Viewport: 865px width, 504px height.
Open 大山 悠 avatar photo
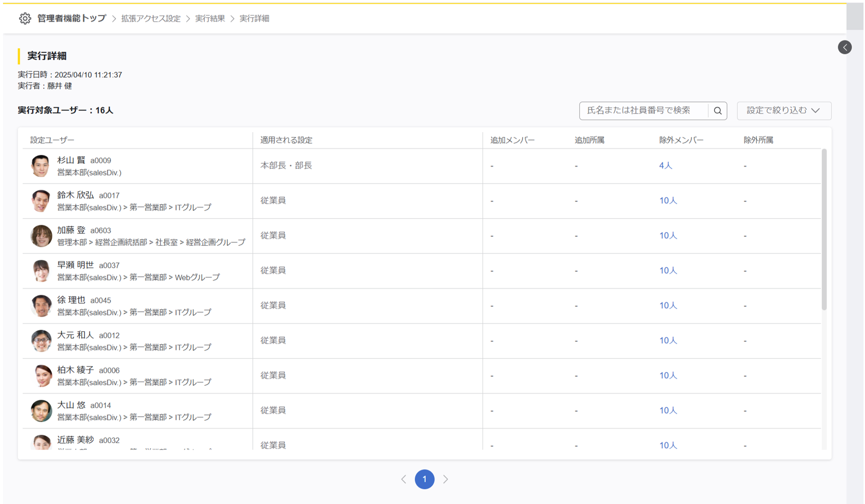[41, 410]
